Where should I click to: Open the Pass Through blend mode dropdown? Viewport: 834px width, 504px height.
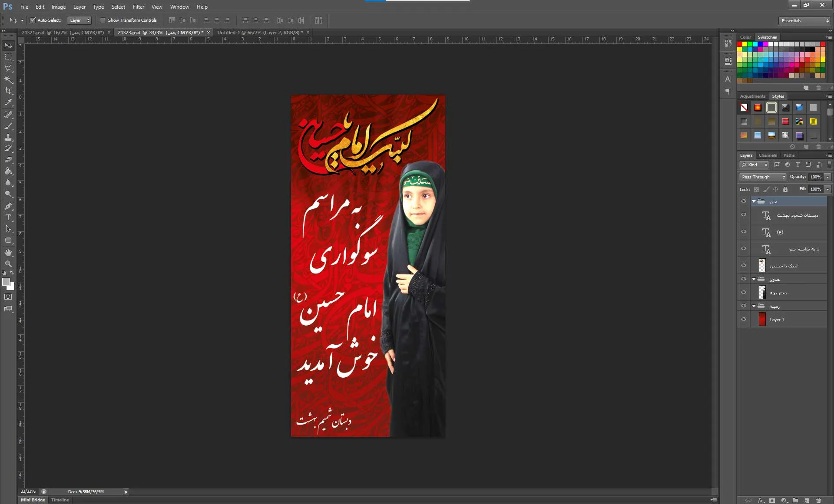[x=763, y=177]
